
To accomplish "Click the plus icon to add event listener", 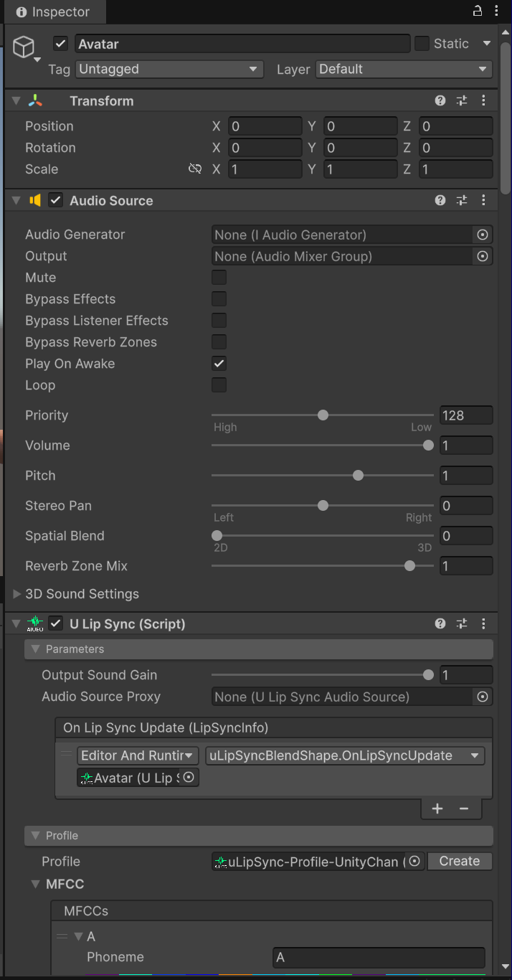I will pyautogui.click(x=437, y=809).
